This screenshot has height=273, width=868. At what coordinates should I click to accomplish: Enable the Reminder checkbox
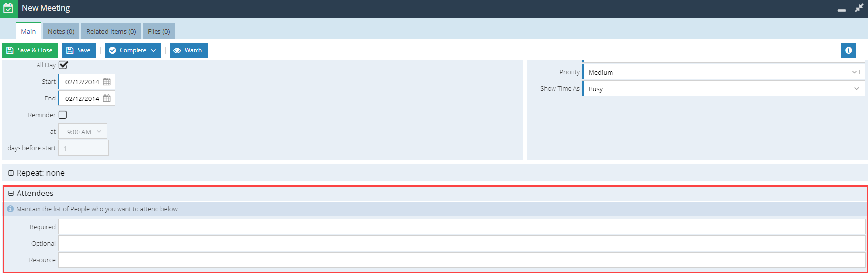[x=62, y=115]
